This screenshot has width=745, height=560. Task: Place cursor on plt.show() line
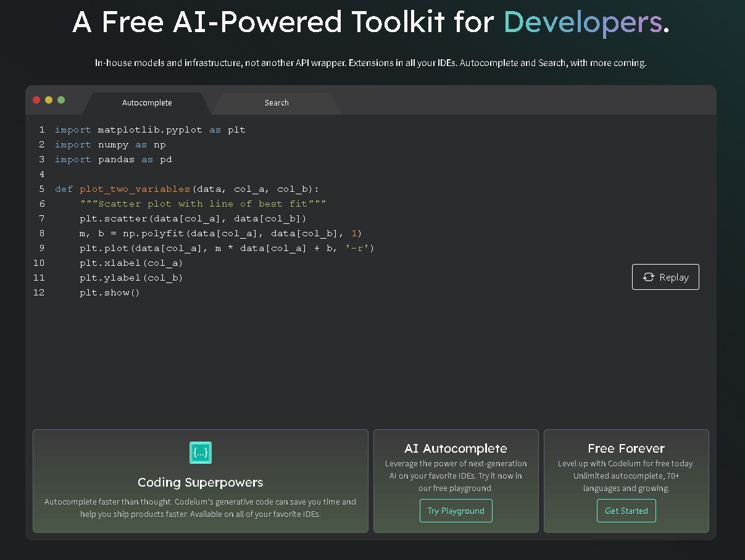click(x=110, y=292)
